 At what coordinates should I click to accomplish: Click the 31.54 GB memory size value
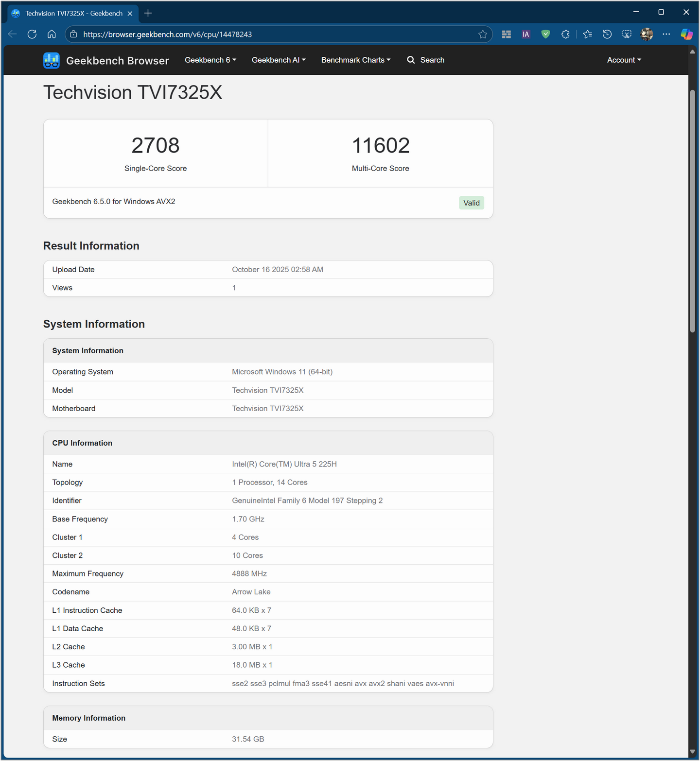tap(248, 739)
